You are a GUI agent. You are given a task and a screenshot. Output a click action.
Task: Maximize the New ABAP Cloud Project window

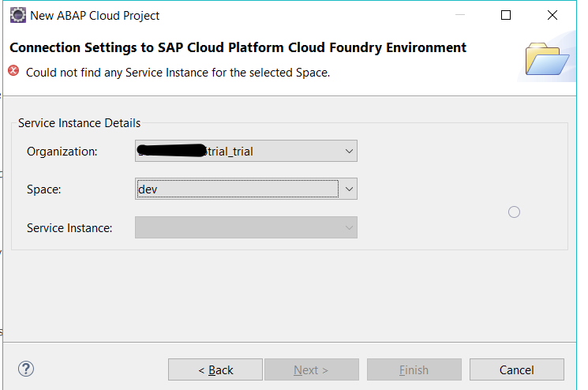[506, 15]
